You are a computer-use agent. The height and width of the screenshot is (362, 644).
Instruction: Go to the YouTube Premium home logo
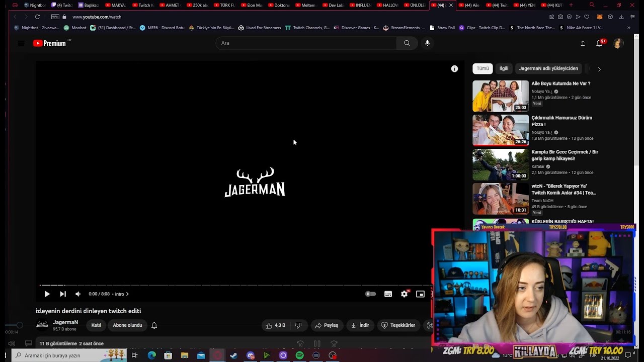50,43
